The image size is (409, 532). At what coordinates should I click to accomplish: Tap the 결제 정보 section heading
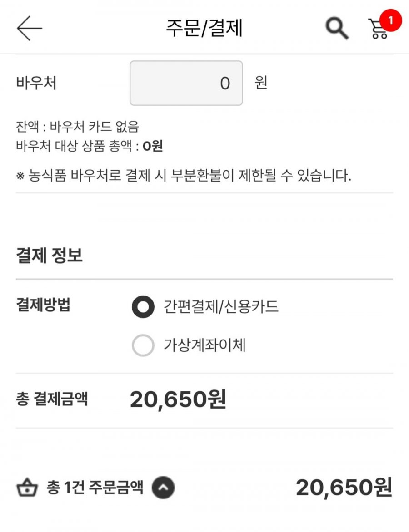(49, 256)
